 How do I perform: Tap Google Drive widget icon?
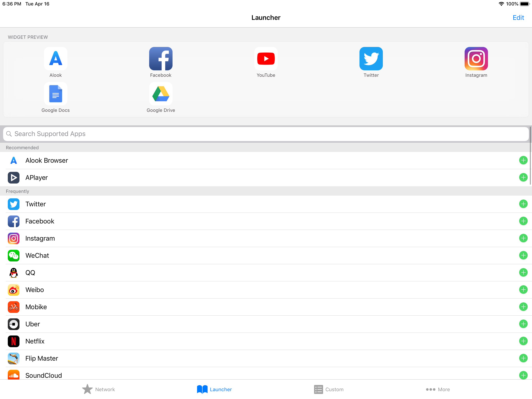pyautogui.click(x=161, y=94)
